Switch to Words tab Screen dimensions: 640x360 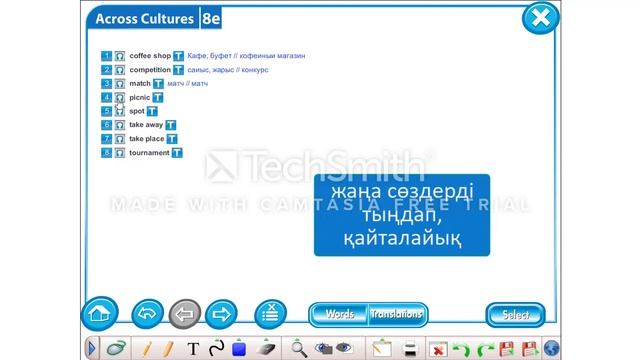coord(339,314)
